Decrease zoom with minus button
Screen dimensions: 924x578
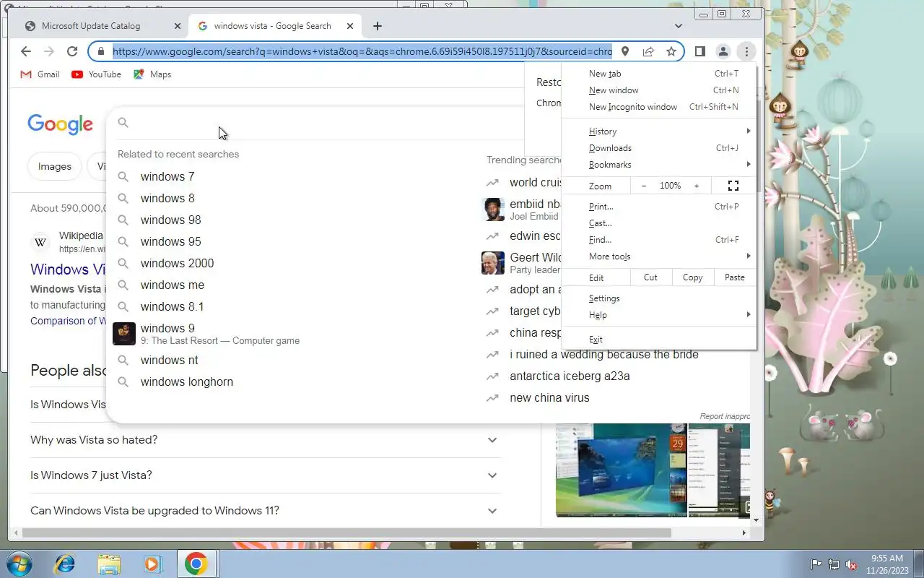click(x=644, y=186)
